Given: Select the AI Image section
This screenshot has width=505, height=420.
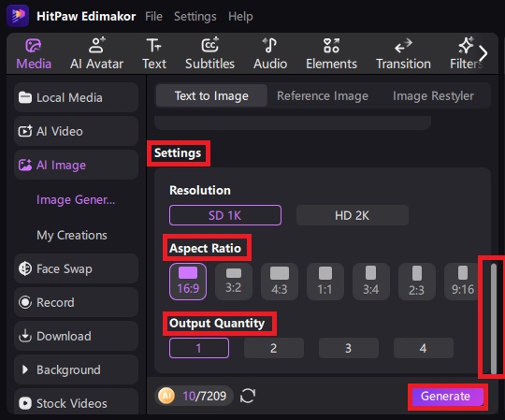Looking at the screenshot, I should coord(77,165).
